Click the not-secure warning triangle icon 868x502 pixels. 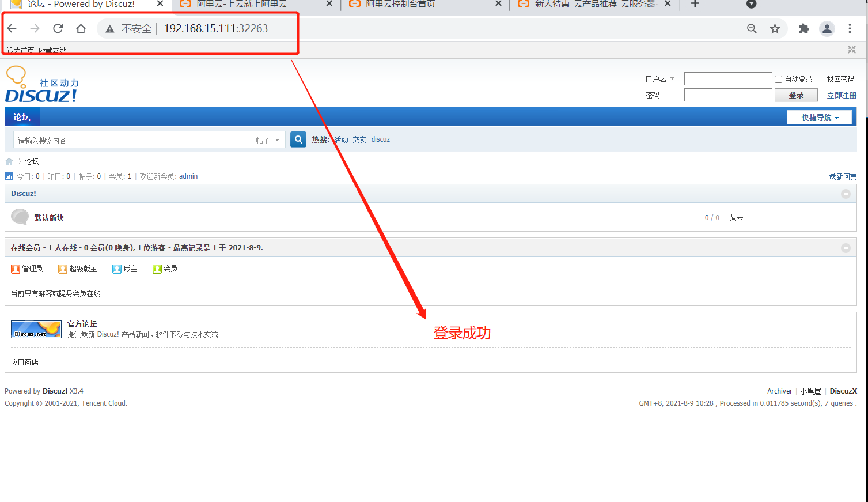[x=109, y=29]
